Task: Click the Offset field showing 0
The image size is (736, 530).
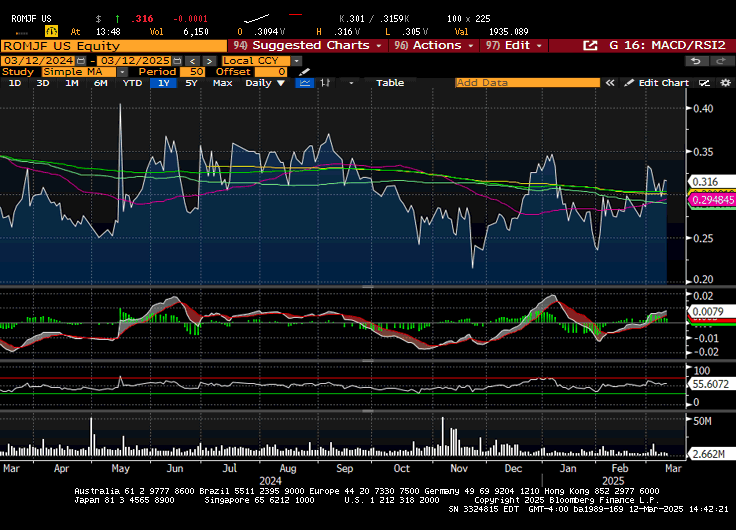Action: pos(271,72)
